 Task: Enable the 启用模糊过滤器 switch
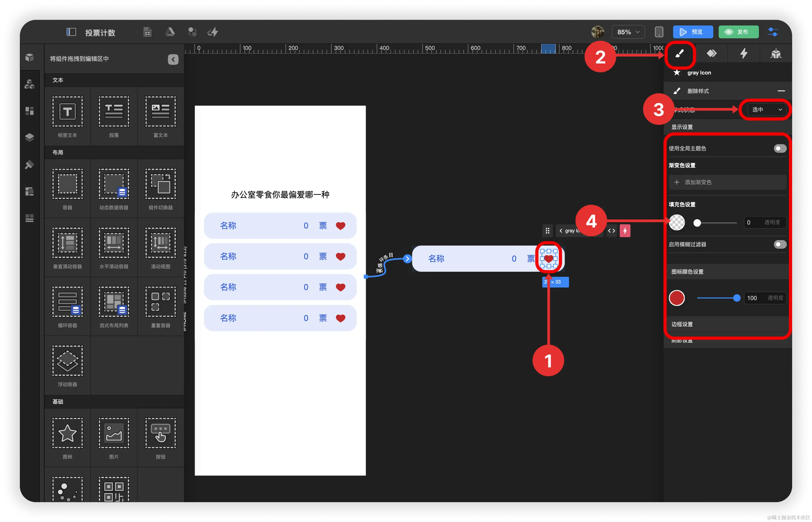pos(780,244)
